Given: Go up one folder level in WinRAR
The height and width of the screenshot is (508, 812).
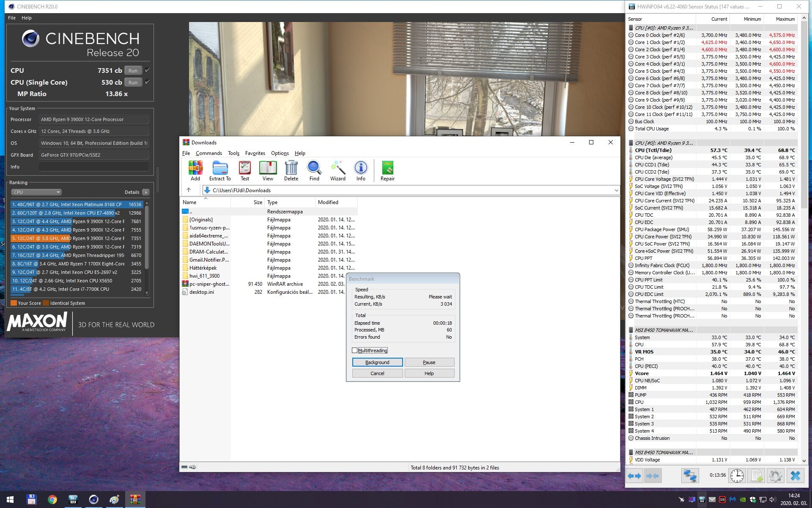Looking at the screenshot, I should click(x=189, y=190).
